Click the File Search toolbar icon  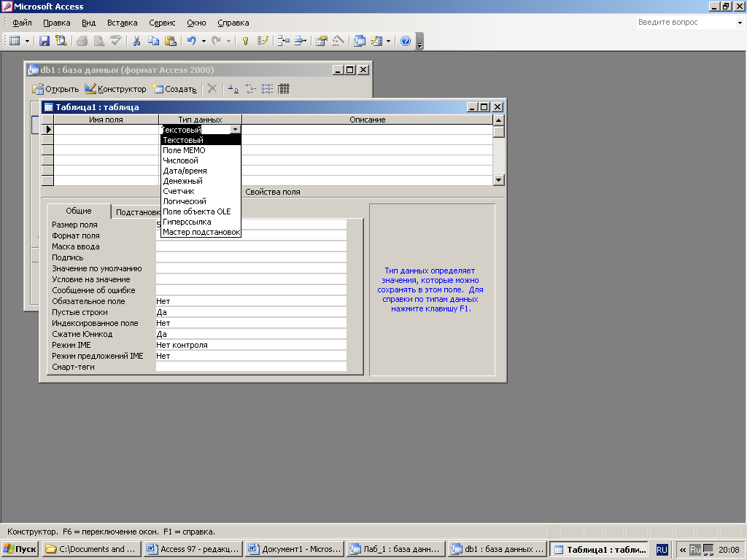point(61,41)
